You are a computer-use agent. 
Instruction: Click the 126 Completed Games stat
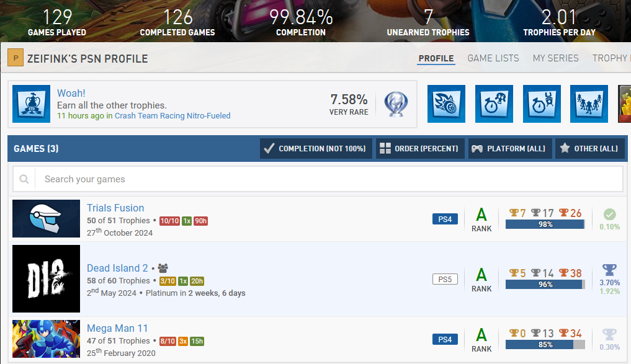pyautogui.click(x=177, y=23)
